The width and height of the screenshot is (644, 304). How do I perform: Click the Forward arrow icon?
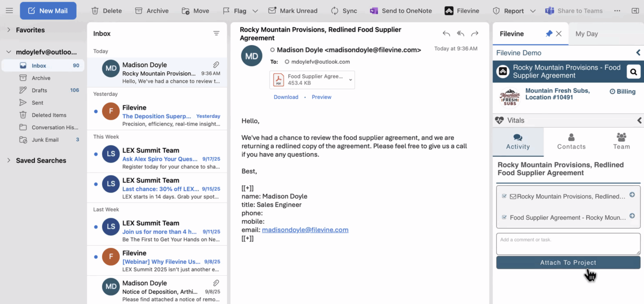[474, 33]
